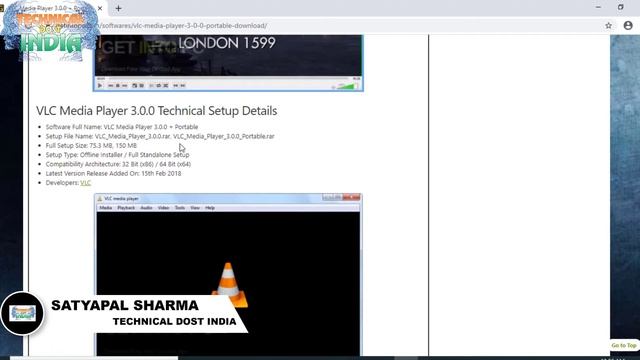Click the volume slider in the top VLC screenshot
The width and height of the screenshot is (640, 360).
347,86
